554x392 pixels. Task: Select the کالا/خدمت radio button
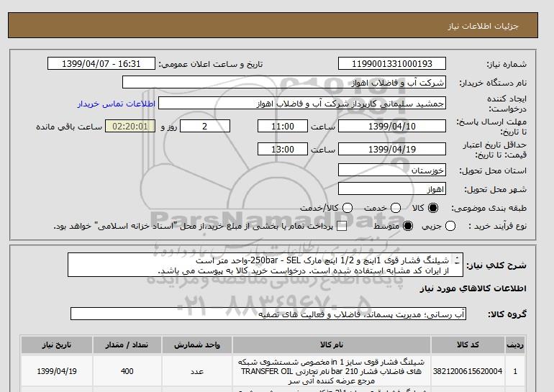click(x=348, y=208)
